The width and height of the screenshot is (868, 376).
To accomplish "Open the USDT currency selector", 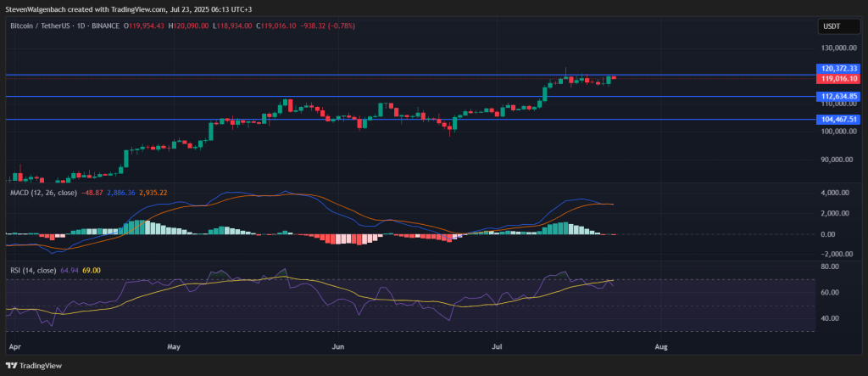I will (829, 26).
